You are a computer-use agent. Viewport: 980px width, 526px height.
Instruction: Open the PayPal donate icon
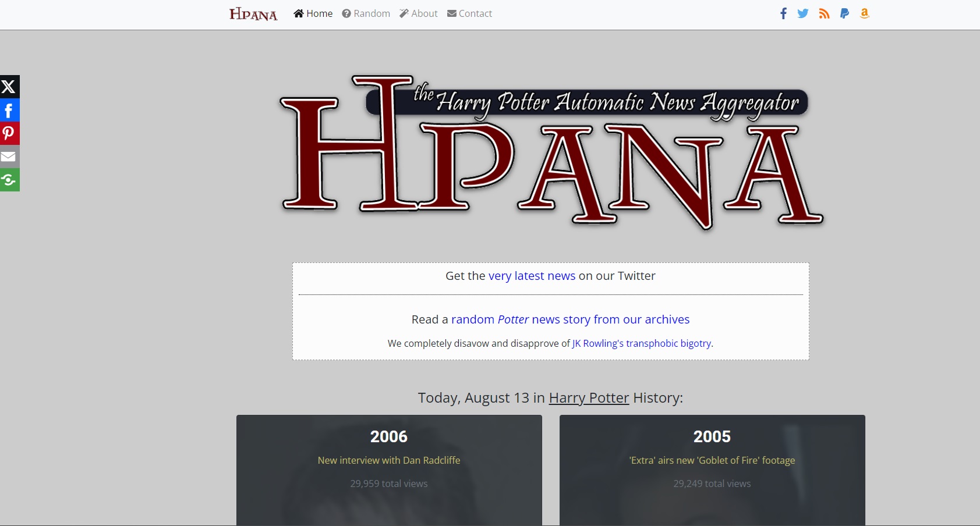844,13
